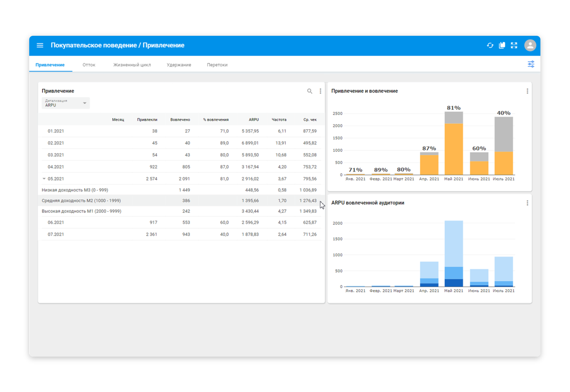
Task: Click the search icon in Привлечение panel
Action: [310, 91]
